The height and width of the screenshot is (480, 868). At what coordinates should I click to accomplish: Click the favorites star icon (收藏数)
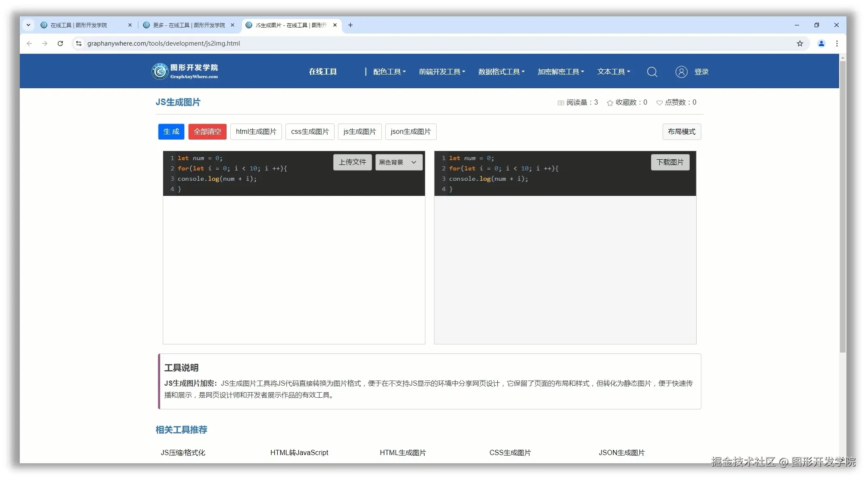click(x=610, y=103)
